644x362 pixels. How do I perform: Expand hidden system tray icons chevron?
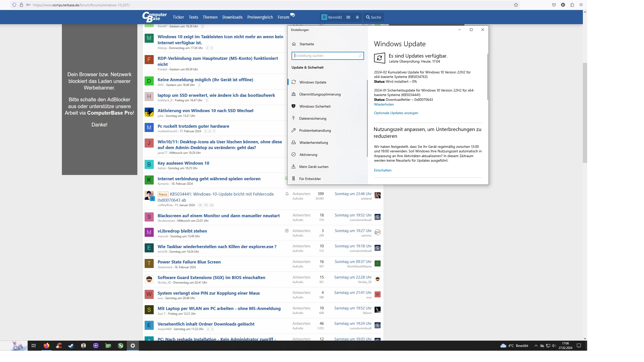(536, 346)
